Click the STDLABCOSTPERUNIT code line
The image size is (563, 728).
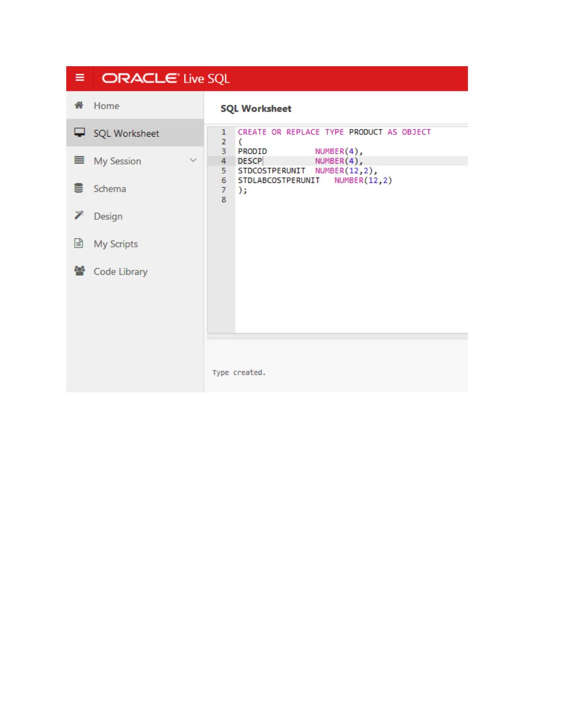315,181
